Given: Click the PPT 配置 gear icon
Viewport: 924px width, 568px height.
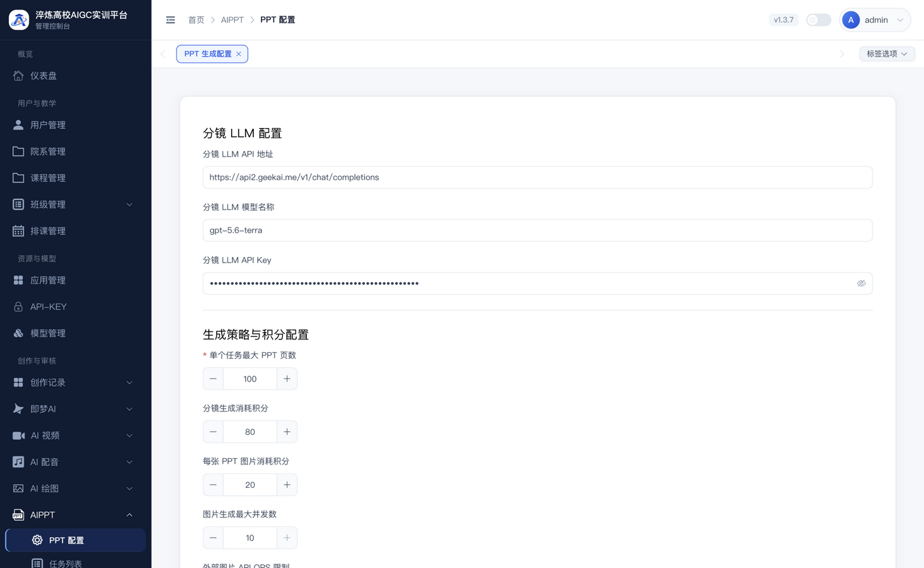Looking at the screenshot, I should 37,540.
